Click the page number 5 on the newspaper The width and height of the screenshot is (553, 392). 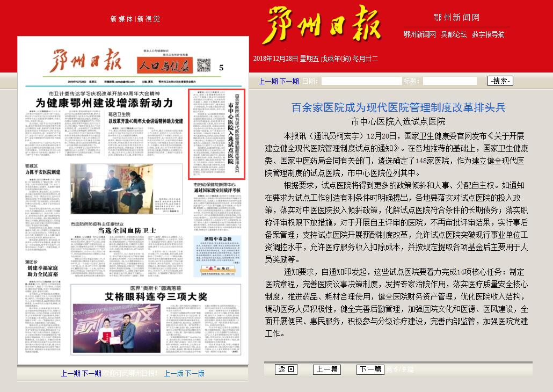[221, 67]
